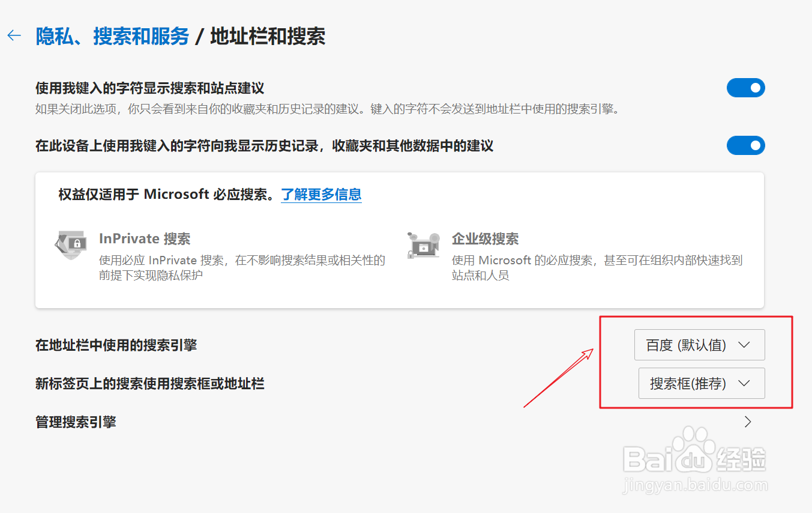This screenshot has height=513, width=812.
Task: Open the 了解更多信息 link
Action: pos(321,194)
